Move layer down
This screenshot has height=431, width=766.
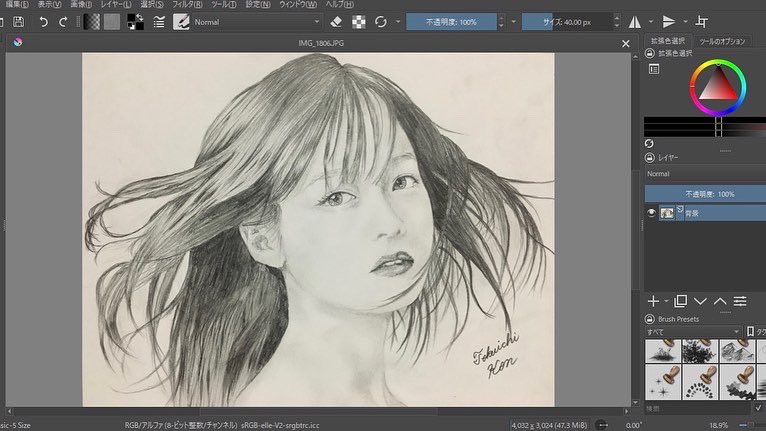701,301
